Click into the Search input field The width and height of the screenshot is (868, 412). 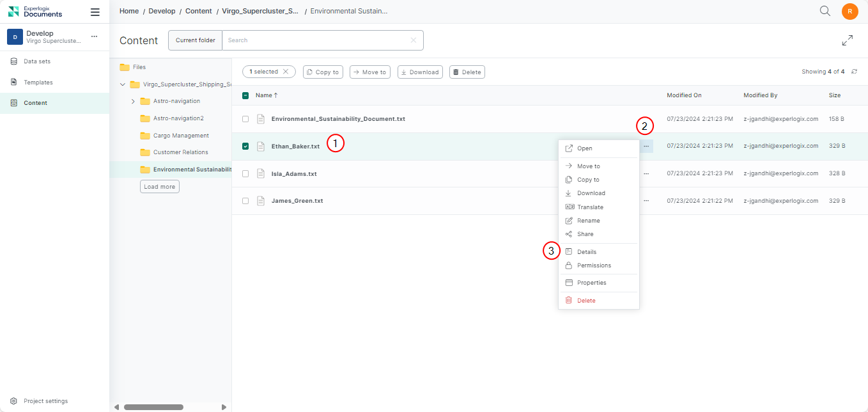pyautogui.click(x=316, y=40)
